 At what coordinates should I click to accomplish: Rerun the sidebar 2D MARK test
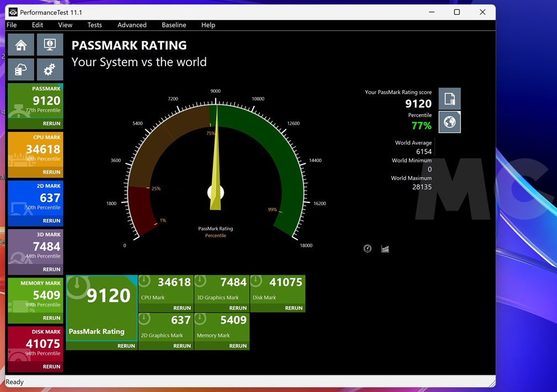click(51, 221)
